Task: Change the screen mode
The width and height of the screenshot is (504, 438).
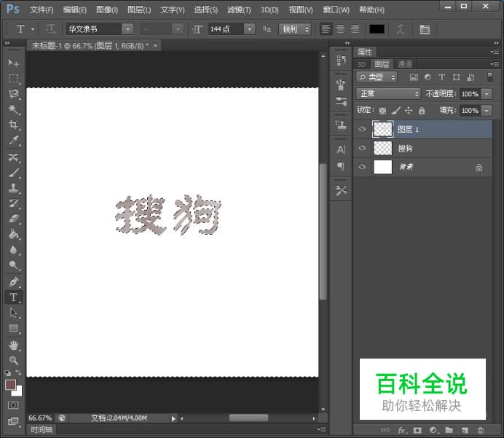Action: pyautogui.click(x=13, y=421)
